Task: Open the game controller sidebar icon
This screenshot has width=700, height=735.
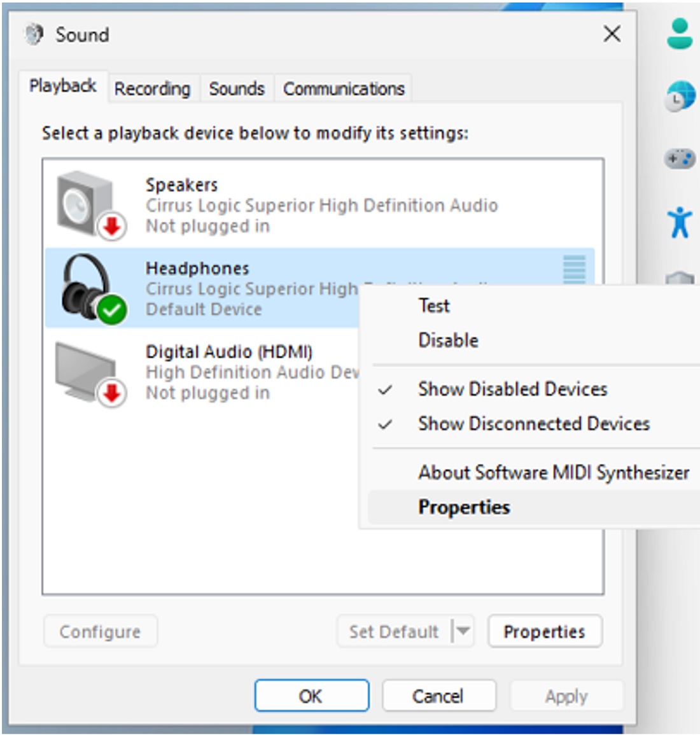Action: tap(679, 158)
